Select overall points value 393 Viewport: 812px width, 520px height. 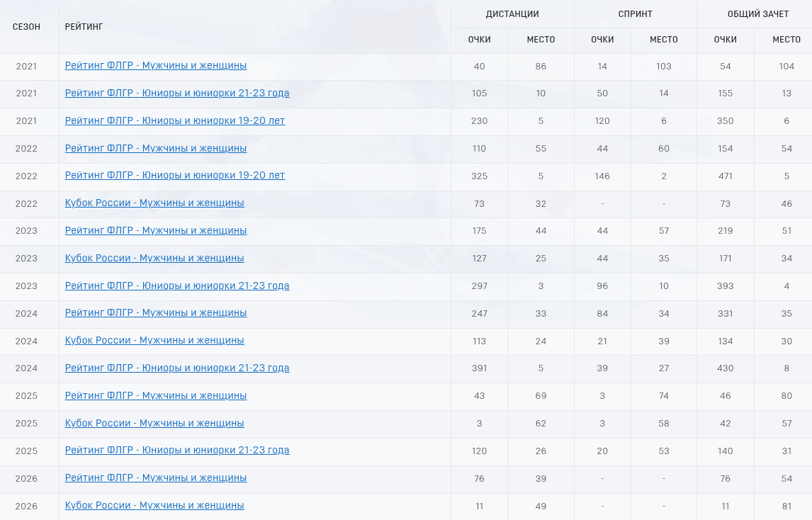725,286
